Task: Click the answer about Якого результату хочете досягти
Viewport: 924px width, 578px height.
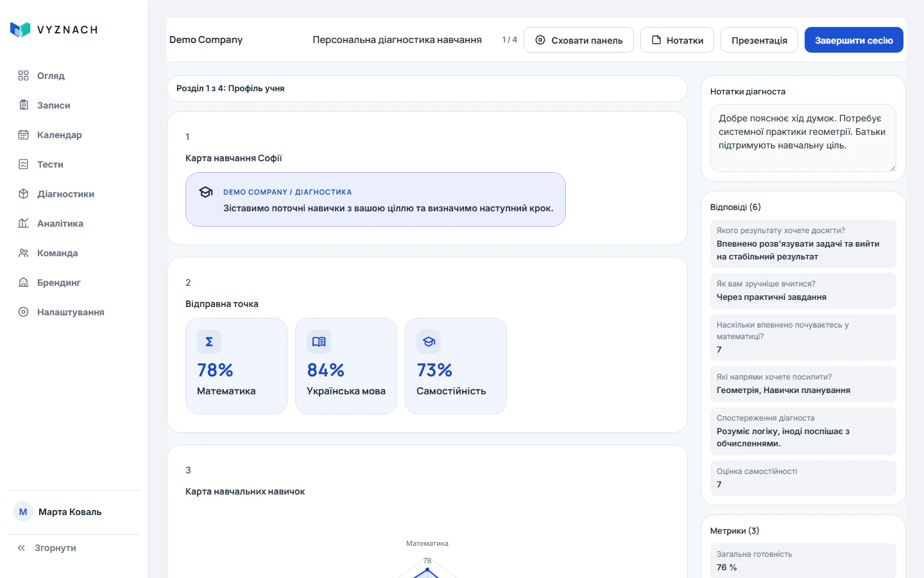Action: 803,244
